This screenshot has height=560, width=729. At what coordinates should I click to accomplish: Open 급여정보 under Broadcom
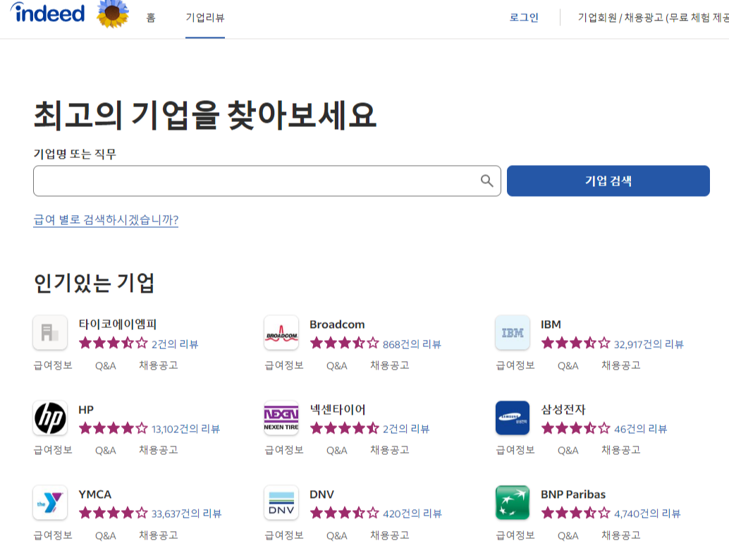click(x=284, y=365)
